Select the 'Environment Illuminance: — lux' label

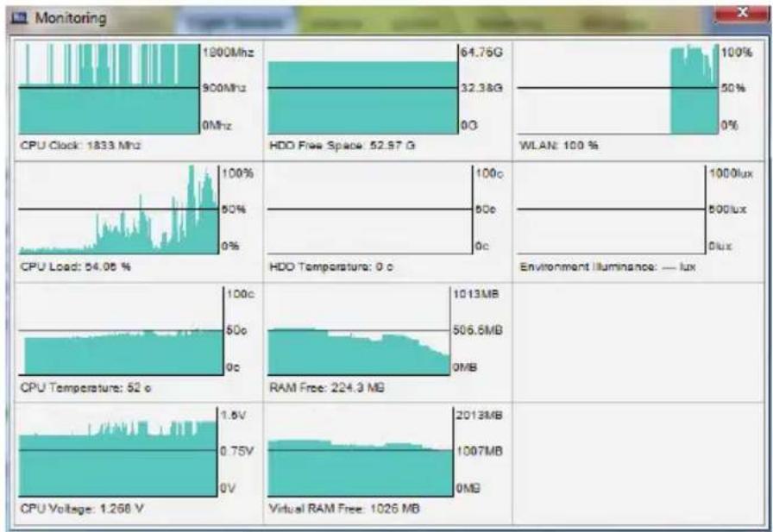coord(607,266)
